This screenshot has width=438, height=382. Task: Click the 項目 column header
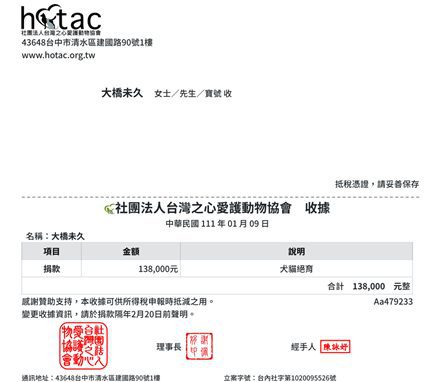tap(52, 251)
